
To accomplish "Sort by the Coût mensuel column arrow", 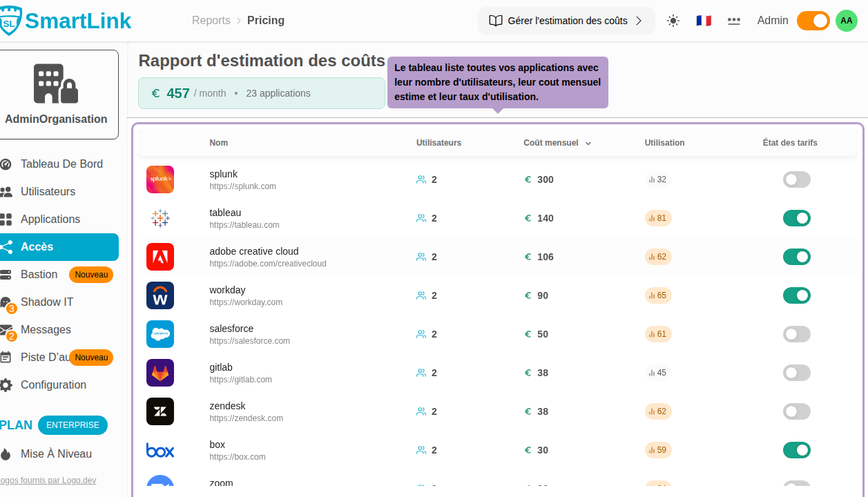I will pyautogui.click(x=588, y=143).
